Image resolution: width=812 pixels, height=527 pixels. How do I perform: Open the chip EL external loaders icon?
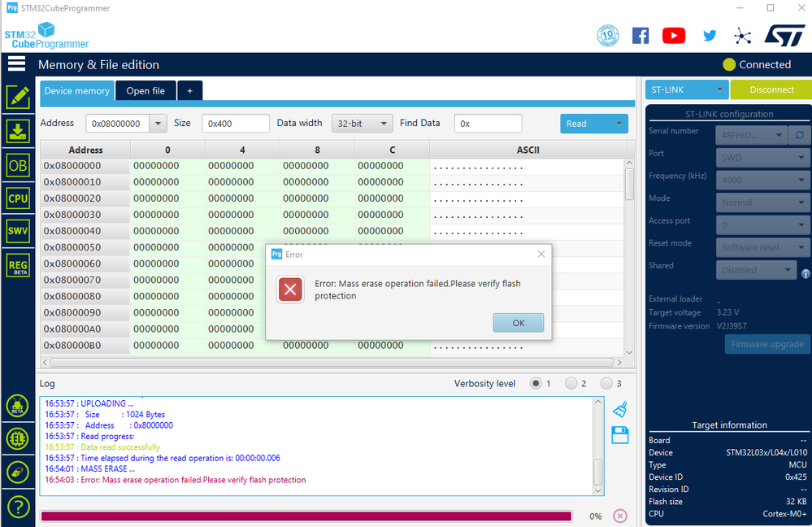pyautogui.click(x=18, y=439)
